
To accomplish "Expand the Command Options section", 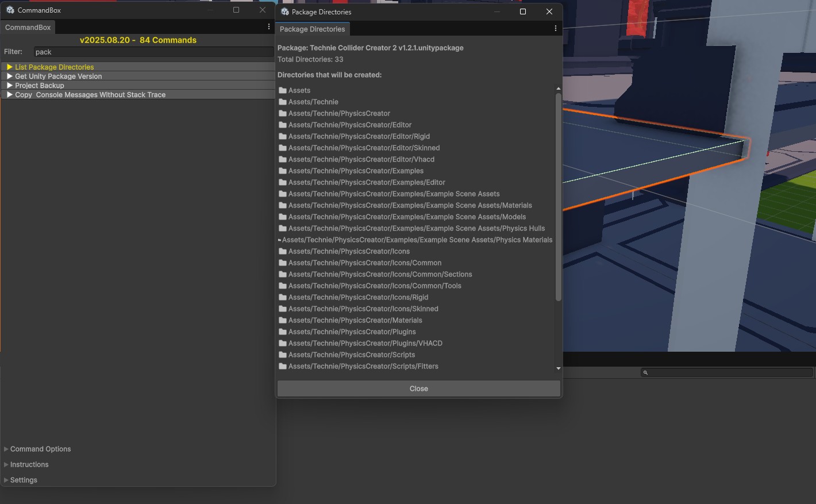I will pyautogui.click(x=38, y=449).
